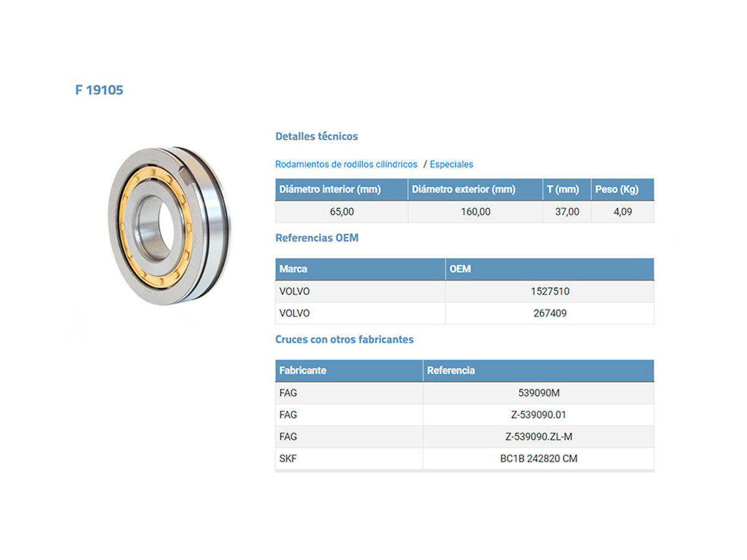This screenshot has width=747, height=560.
Task: Select SKF reference BC1B 242820 CM
Action: coord(539,459)
